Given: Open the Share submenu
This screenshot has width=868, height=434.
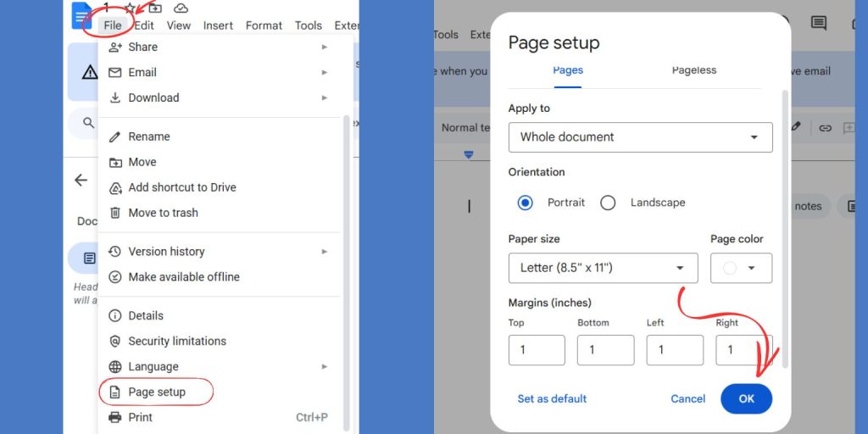Looking at the screenshot, I should coord(220,47).
